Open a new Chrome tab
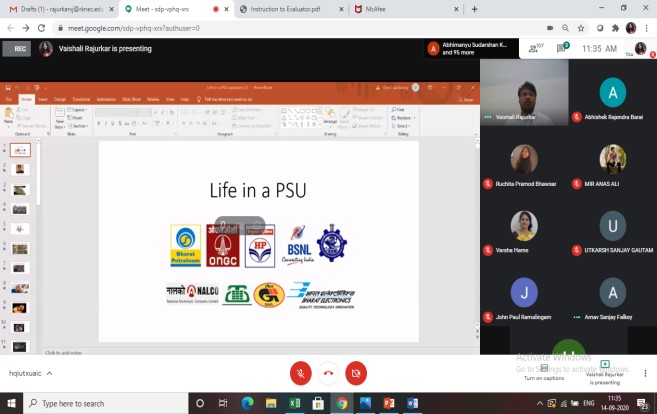 [x=474, y=9]
